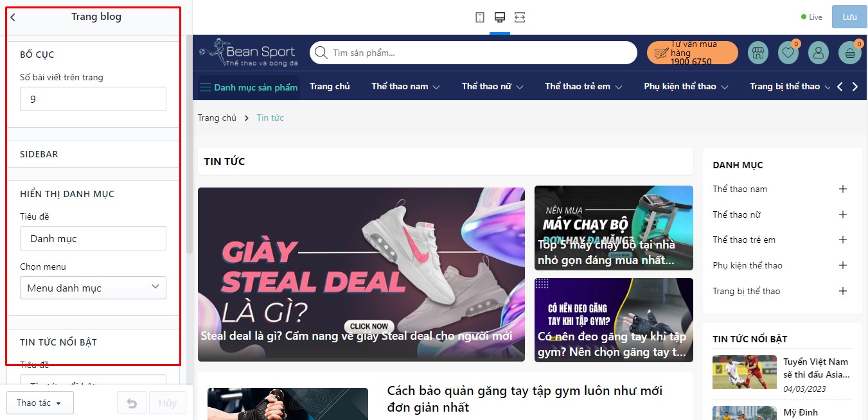The image size is (868, 420).
Task: Click the Hủy button
Action: point(168,403)
